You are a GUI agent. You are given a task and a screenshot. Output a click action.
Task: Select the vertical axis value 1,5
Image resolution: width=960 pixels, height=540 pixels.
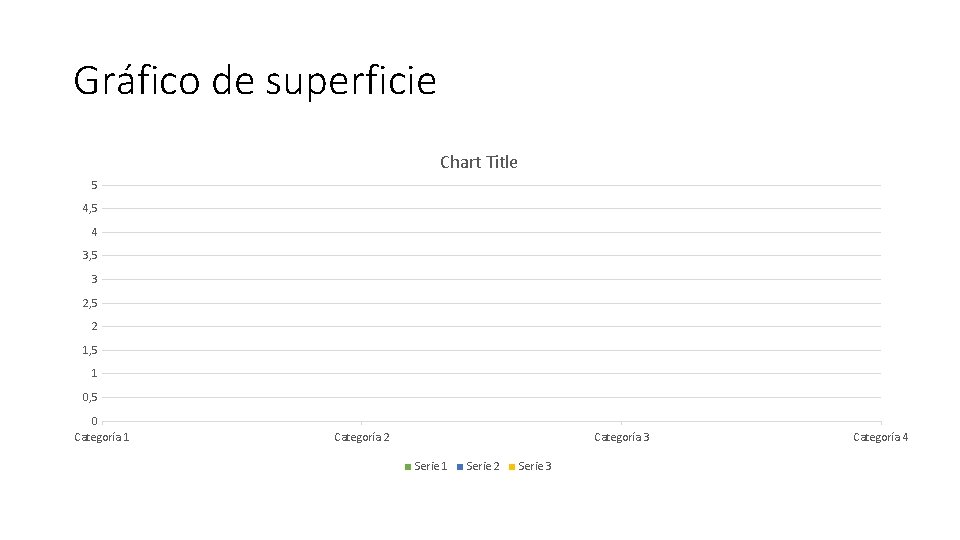coord(90,350)
